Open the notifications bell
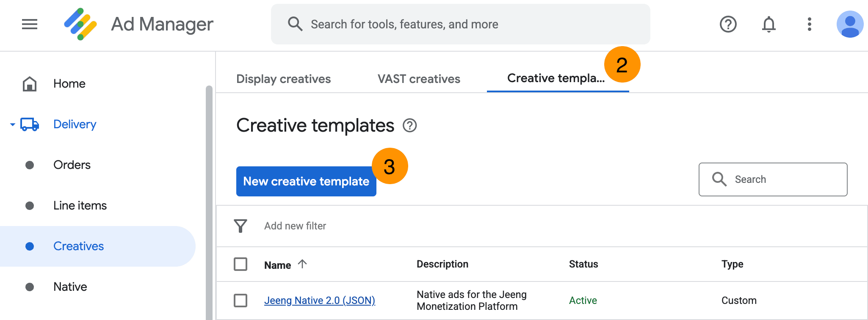This screenshot has height=320, width=868. click(x=768, y=24)
